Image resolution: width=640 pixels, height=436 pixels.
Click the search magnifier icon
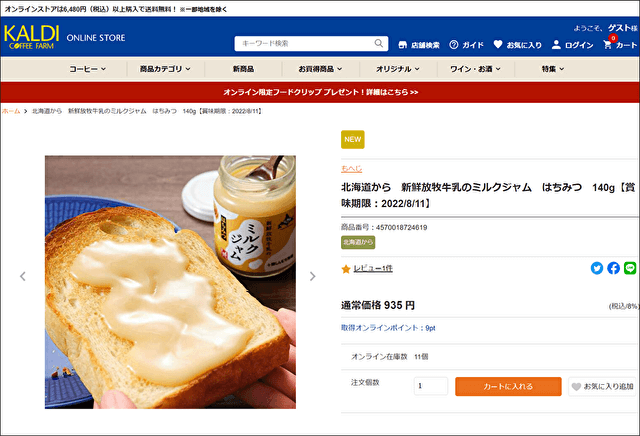pyautogui.click(x=378, y=43)
